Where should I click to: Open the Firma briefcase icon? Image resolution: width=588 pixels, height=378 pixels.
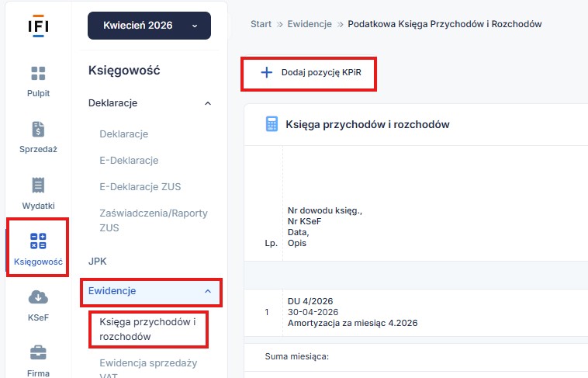tap(38, 353)
